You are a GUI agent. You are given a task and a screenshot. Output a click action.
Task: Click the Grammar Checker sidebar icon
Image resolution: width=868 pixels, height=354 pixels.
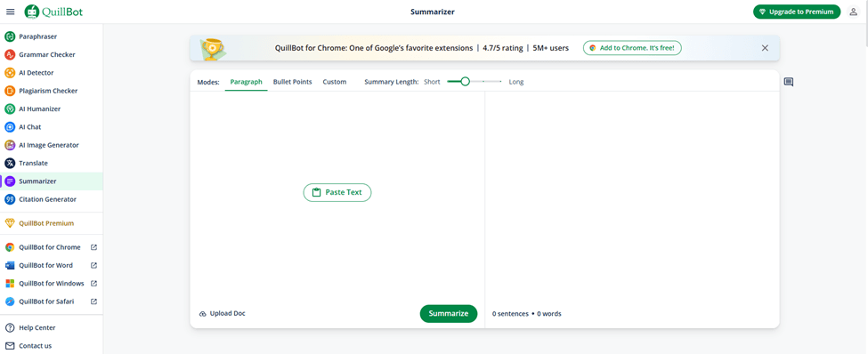(x=10, y=55)
